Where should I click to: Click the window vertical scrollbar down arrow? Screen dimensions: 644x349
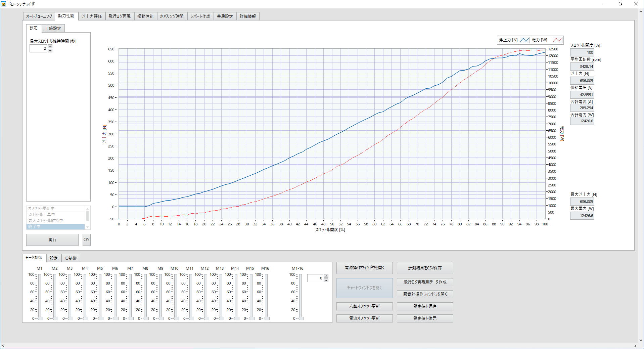(x=641, y=340)
